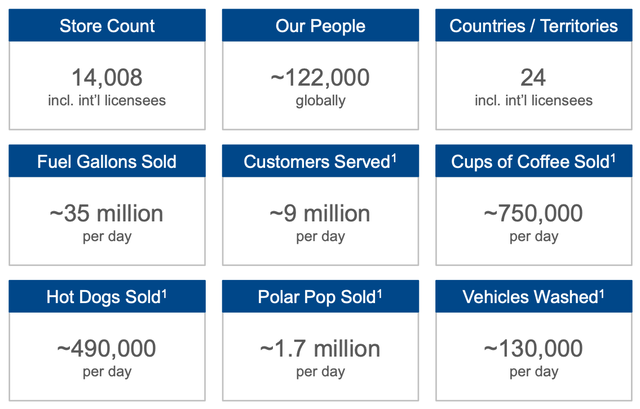Select the 14,008 store count figure
This screenshot has width=640, height=409.
point(107,77)
